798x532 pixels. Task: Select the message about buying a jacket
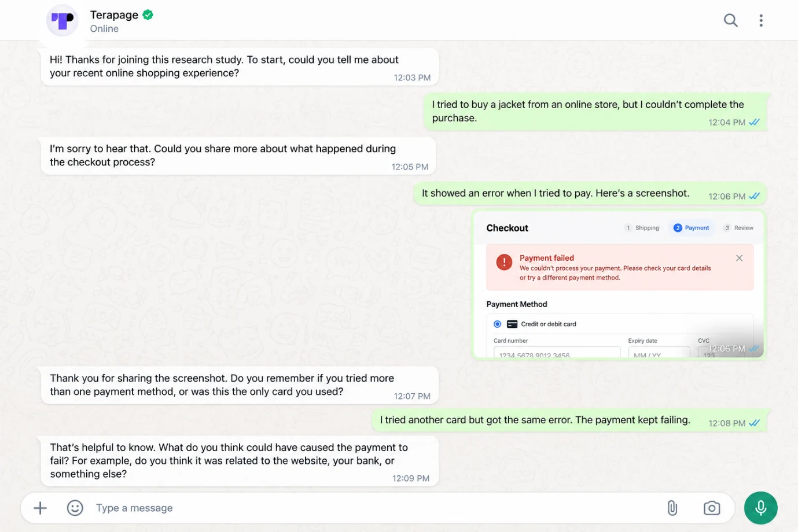click(595, 111)
